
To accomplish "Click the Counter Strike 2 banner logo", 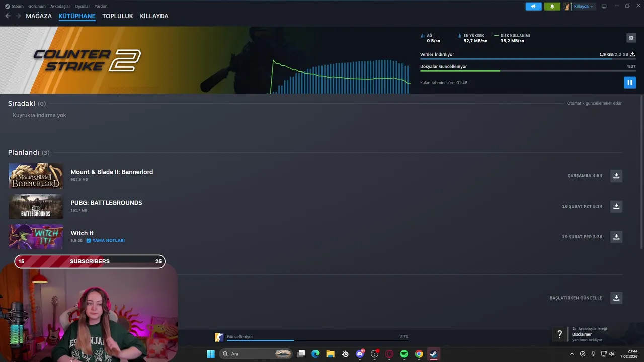I will (x=87, y=60).
